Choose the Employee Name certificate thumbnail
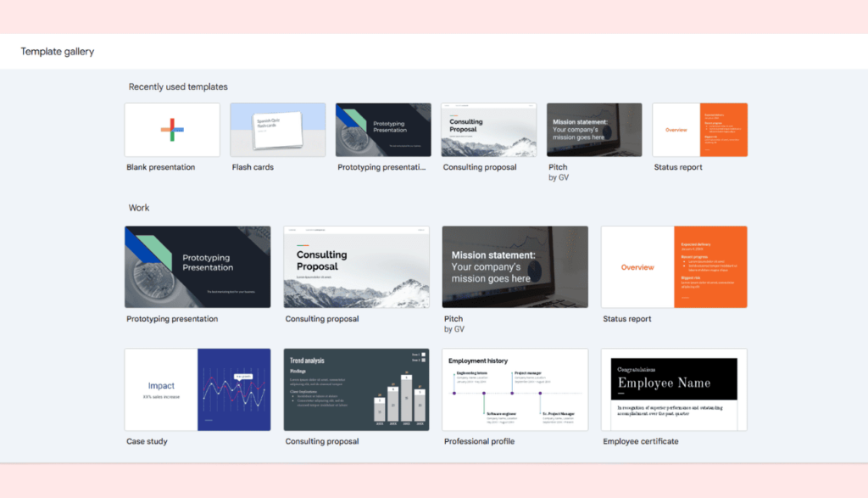The image size is (868, 498). (674, 389)
